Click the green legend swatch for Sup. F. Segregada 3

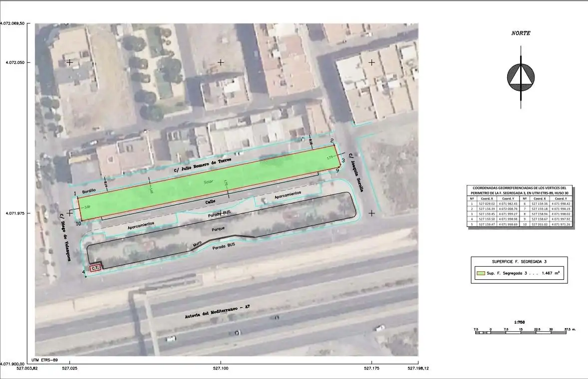pos(480,273)
